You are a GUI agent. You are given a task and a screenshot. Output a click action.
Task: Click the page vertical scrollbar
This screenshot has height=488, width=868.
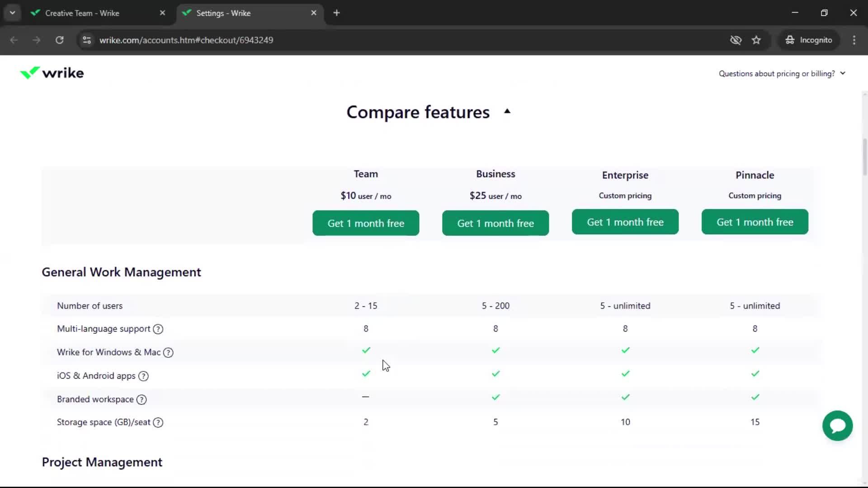(865, 156)
